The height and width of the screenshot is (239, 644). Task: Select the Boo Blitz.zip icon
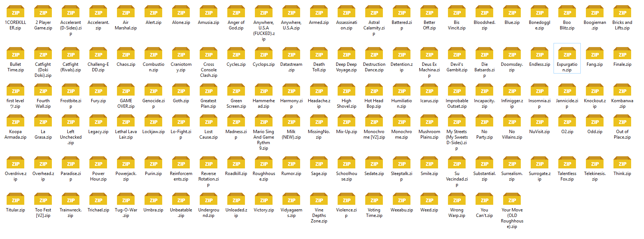567,12
